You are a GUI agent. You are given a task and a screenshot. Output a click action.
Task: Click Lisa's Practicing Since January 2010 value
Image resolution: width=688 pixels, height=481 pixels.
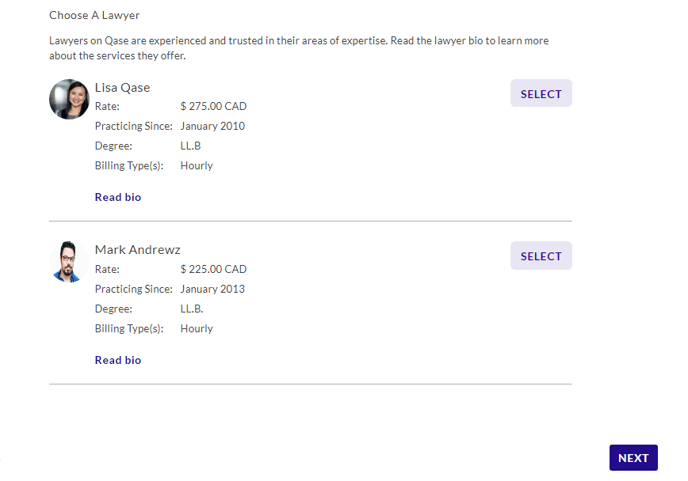point(212,126)
